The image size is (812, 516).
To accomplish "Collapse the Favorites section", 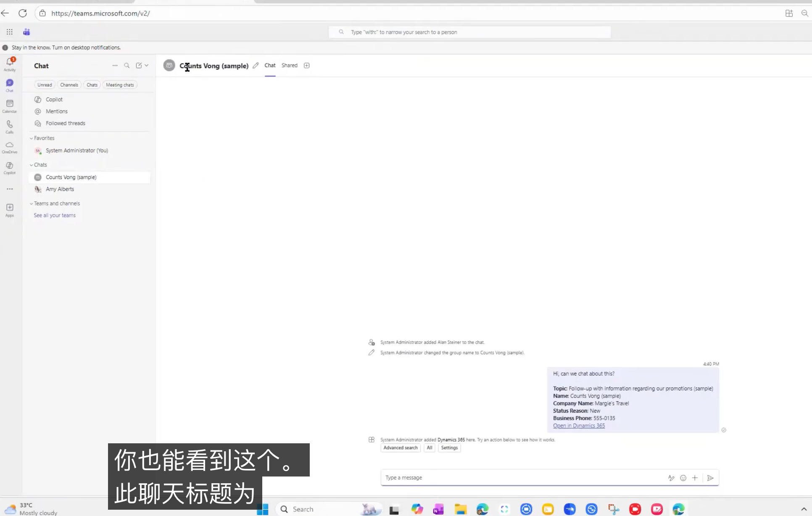I will (42, 138).
